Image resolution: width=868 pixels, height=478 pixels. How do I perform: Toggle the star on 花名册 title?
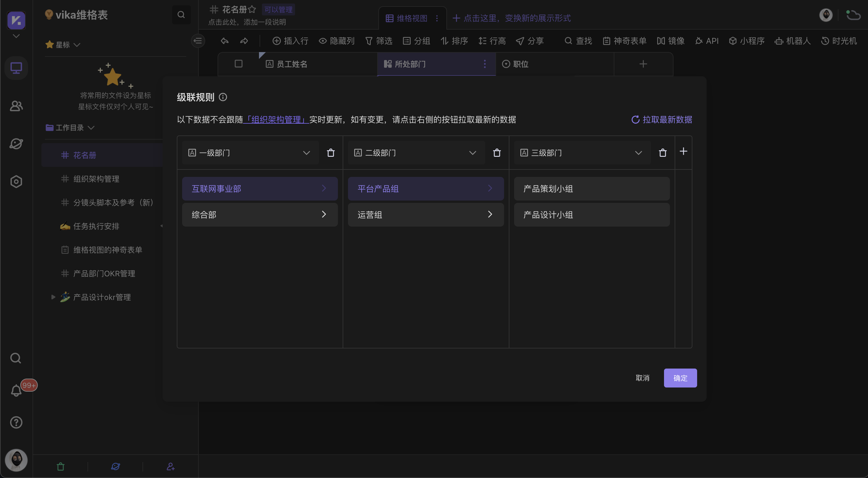252,9
